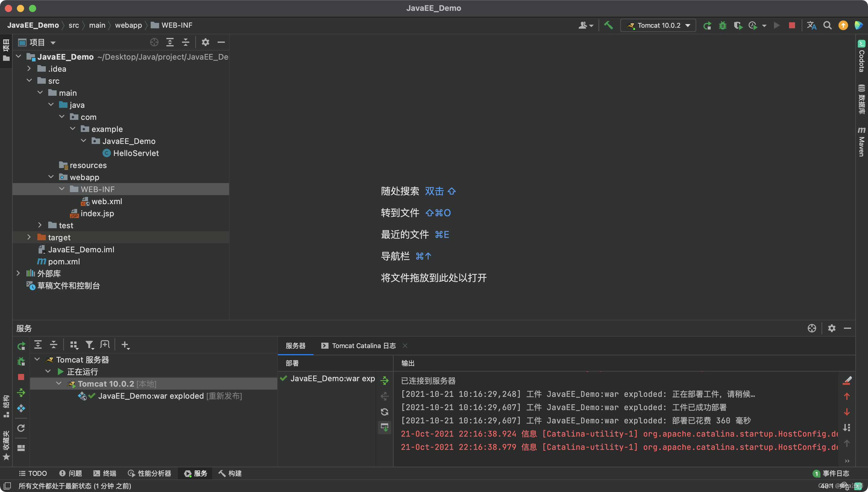The image size is (868, 492).
Task: Collapse the Tomcat 服务器 node in Services
Action: coord(37,360)
